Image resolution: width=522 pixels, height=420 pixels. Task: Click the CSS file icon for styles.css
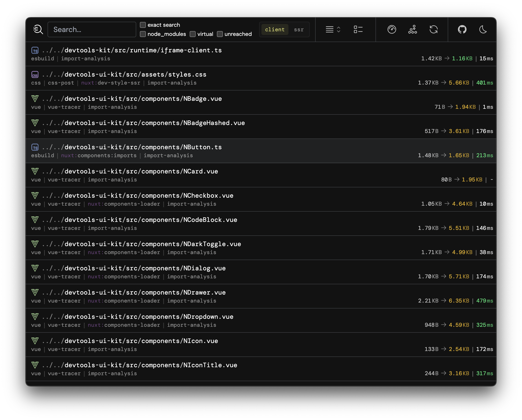[35, 74]
